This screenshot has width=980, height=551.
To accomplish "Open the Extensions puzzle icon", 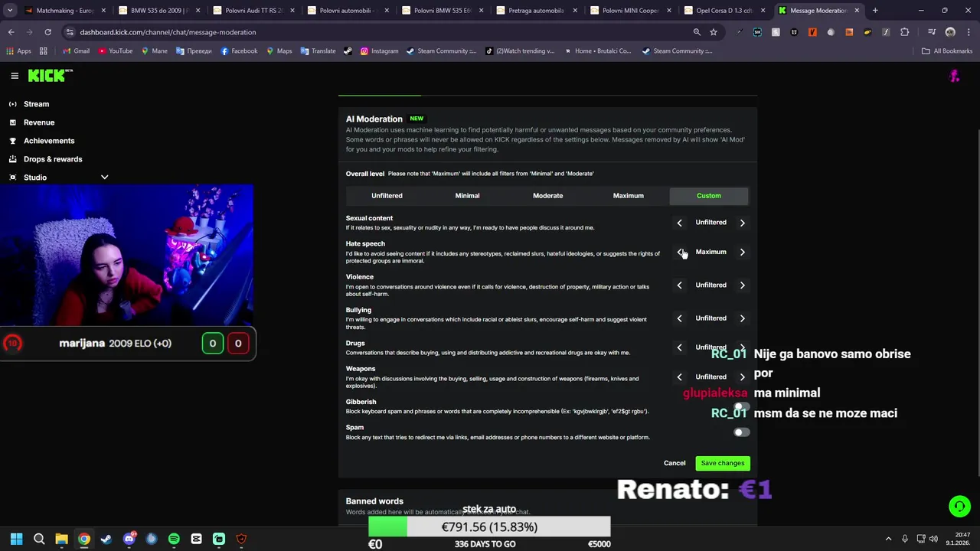I will click(905, 32).
